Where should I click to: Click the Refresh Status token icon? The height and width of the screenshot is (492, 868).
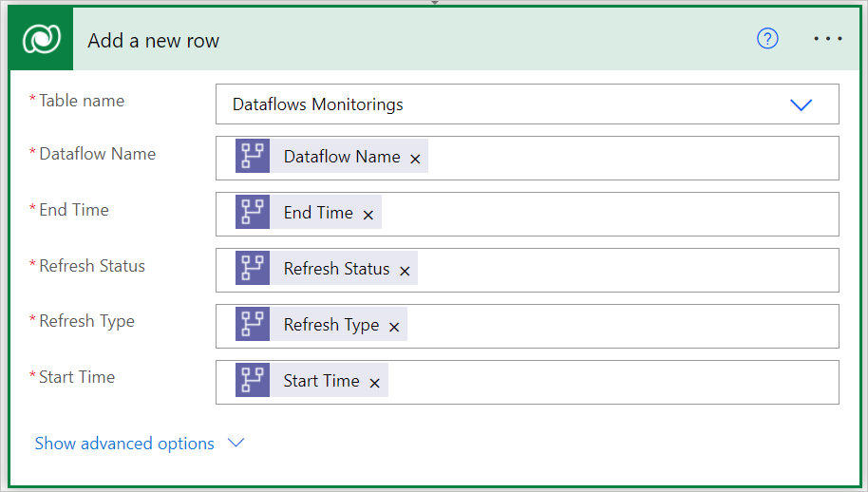[253, 269]
